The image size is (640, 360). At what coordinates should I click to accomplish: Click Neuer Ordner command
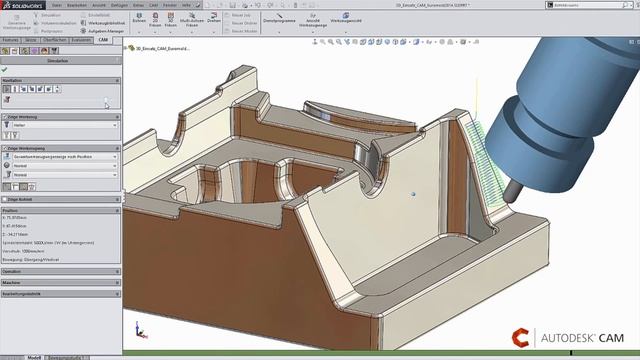pos(241,23)
